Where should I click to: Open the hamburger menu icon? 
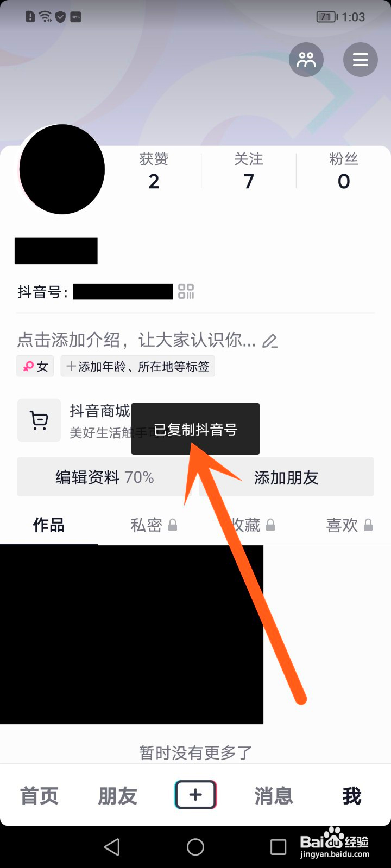pos(361,60)
